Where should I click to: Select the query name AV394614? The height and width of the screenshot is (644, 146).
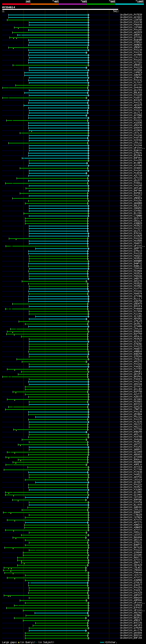click(x=8, y=8)
